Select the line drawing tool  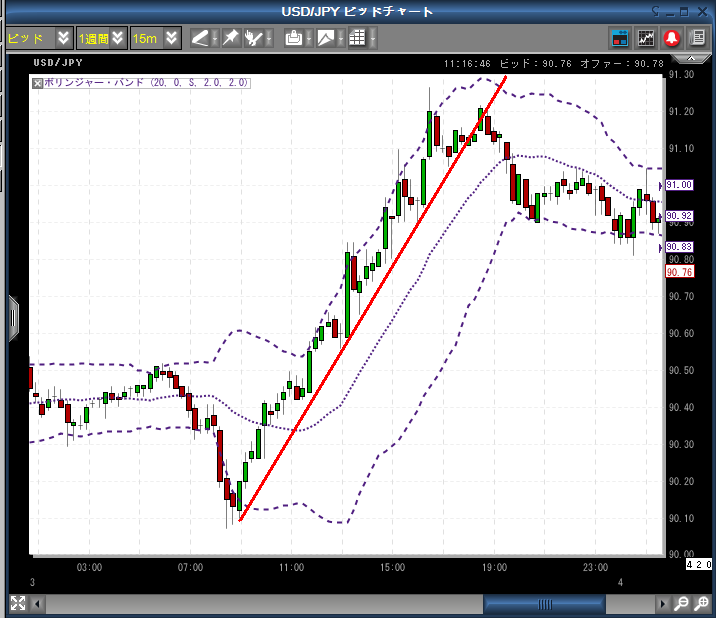click(200, 38)
